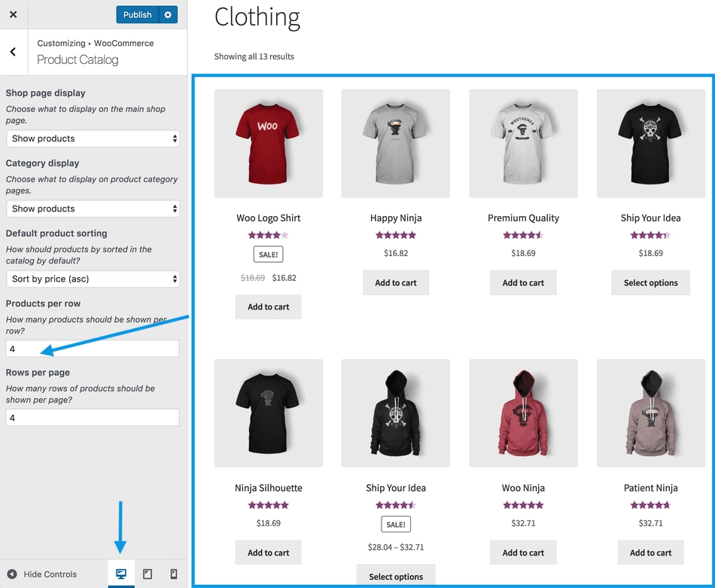This screenshot has width=715, height=588.
Task: Click the Hide Controls label
Action: 50,574
